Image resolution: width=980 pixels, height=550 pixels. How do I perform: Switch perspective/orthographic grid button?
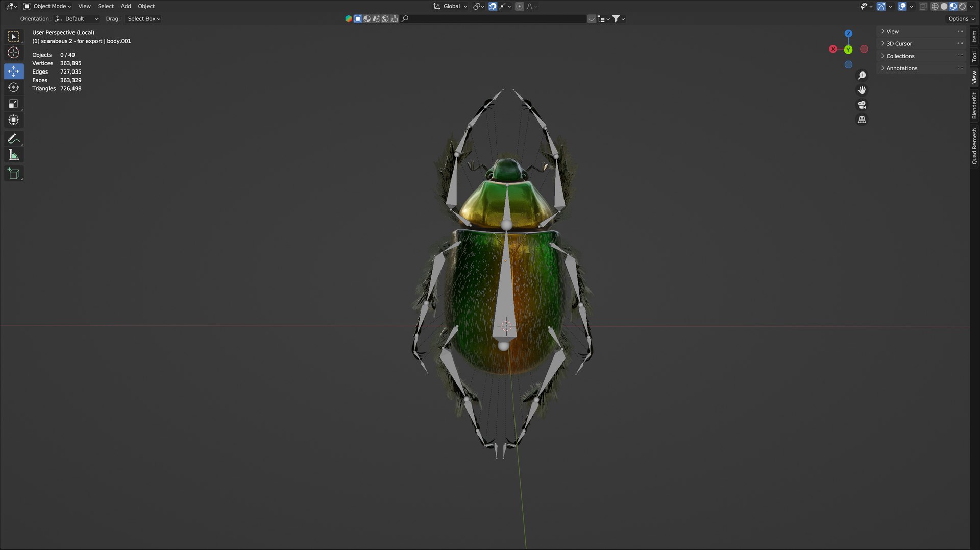point(862,119)
